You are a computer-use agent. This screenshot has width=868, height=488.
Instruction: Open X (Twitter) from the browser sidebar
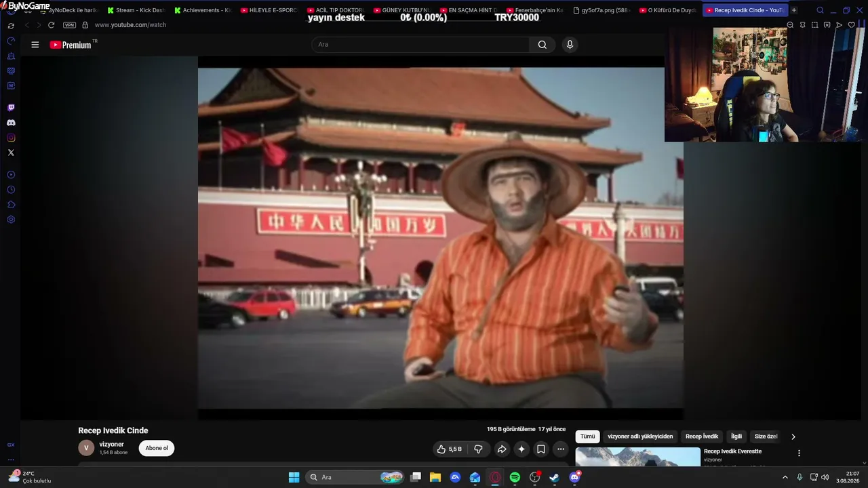(x=11, y=152)
